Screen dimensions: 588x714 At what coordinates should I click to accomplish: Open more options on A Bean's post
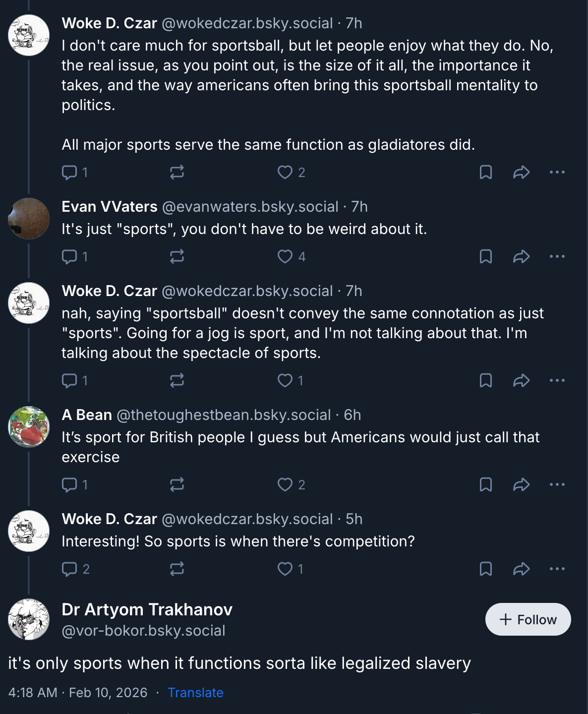(557, 484)
